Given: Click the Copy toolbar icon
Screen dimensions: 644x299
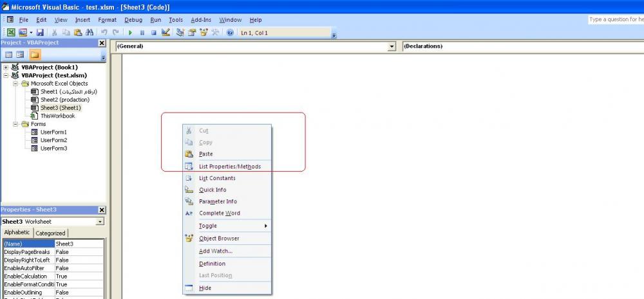Looking at the screenshot, I should click(66, 32).
